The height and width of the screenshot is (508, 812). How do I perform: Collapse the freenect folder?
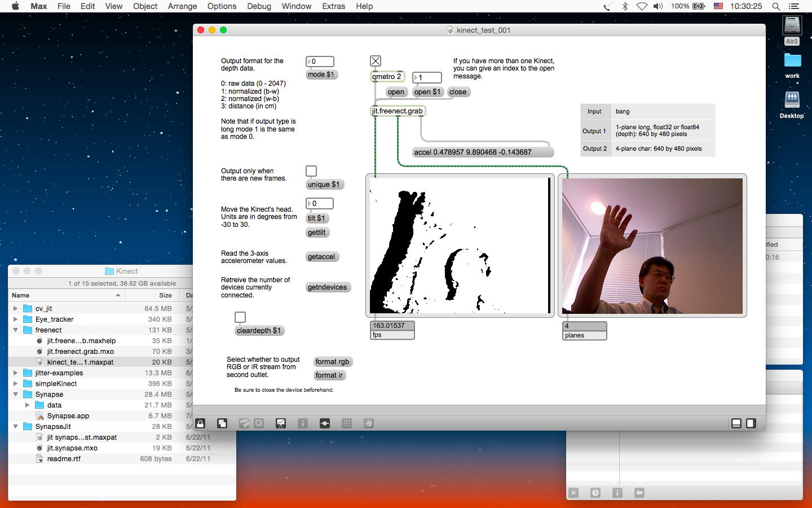pos(16,330)
